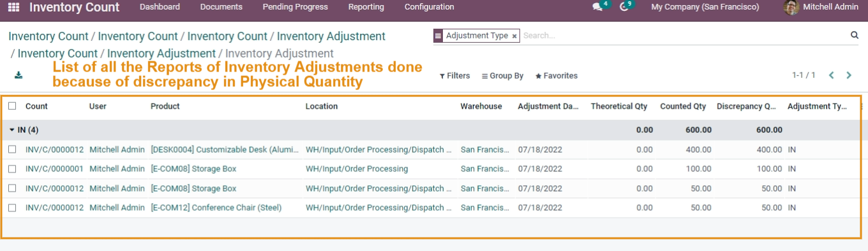Open the activities clock icon

(x=624, y=7)
